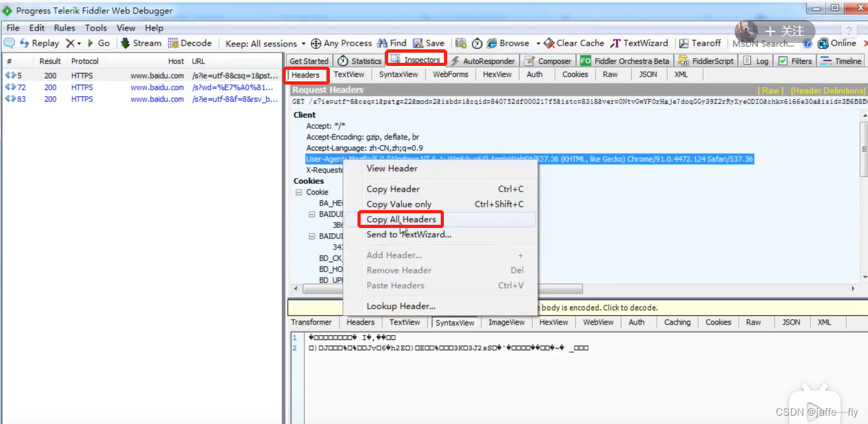868x424 pixels.
Task: Switch to the Log tab
Action: coord(756,61)
